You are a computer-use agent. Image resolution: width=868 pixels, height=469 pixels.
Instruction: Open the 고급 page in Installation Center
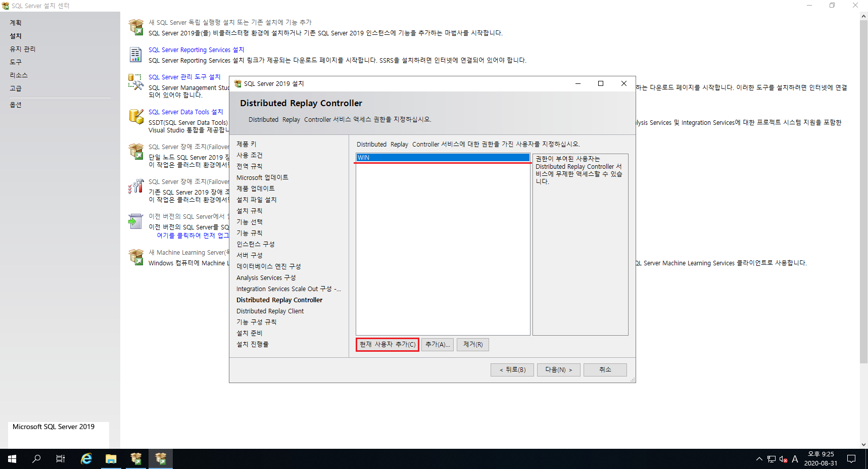coord(16,88)
